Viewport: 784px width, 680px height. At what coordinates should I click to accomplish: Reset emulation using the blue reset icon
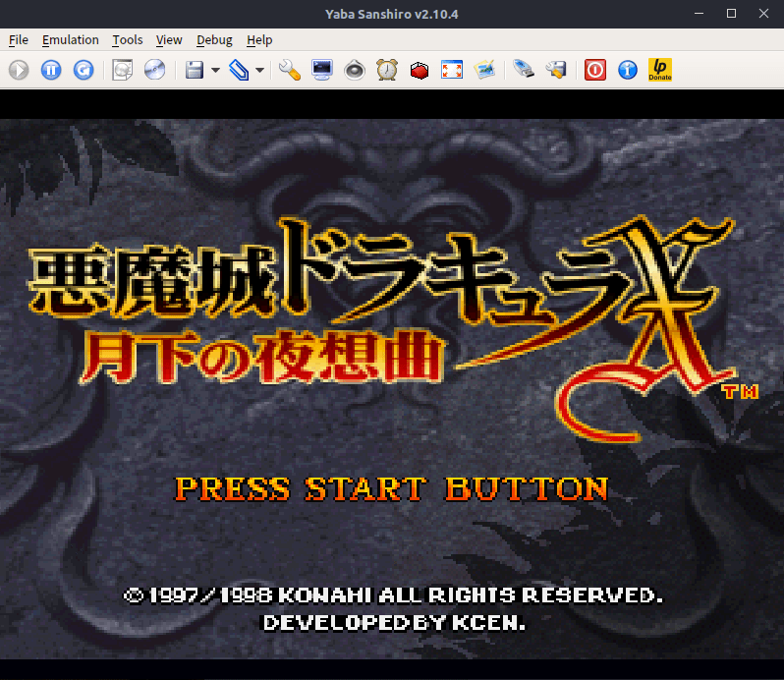pos(84,70)
